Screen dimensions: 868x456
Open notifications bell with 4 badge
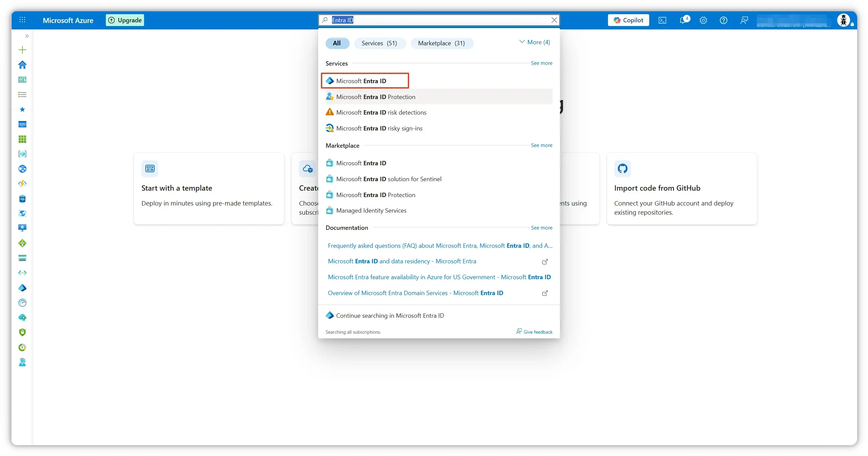(684, 20)
